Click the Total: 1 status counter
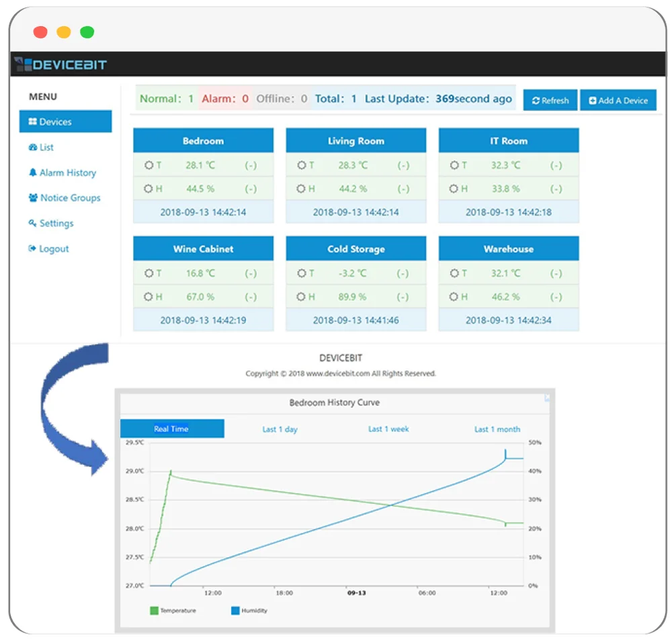This screenshot has height=640, width=672. (335, 99)
